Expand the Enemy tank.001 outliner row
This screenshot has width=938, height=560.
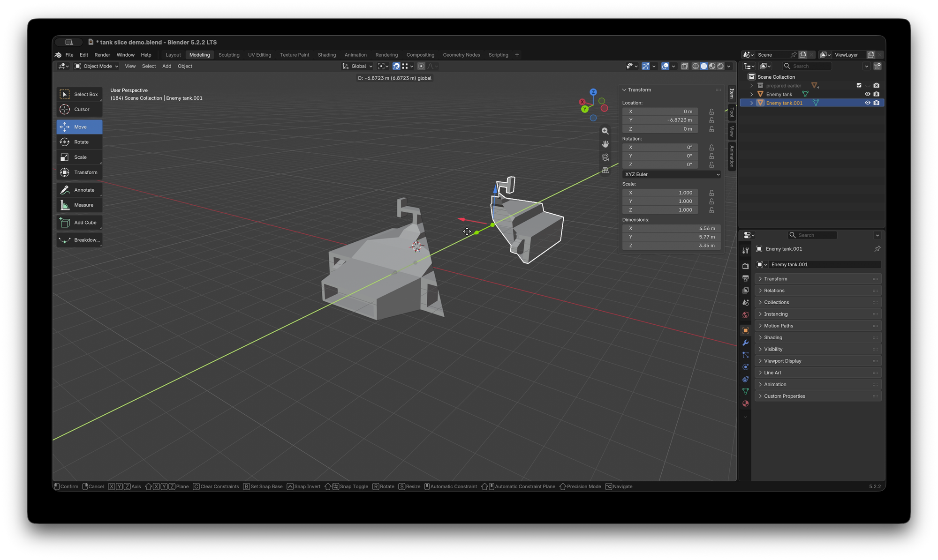click(x=751, y=103)
